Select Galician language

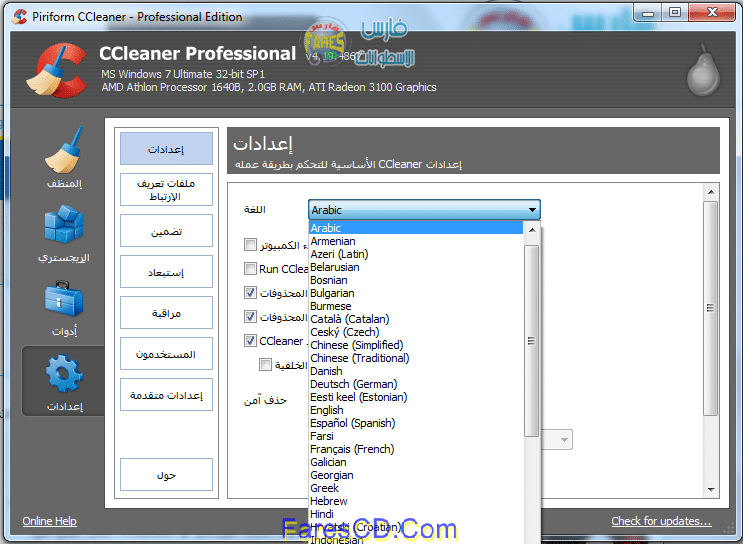coord(416,462)
